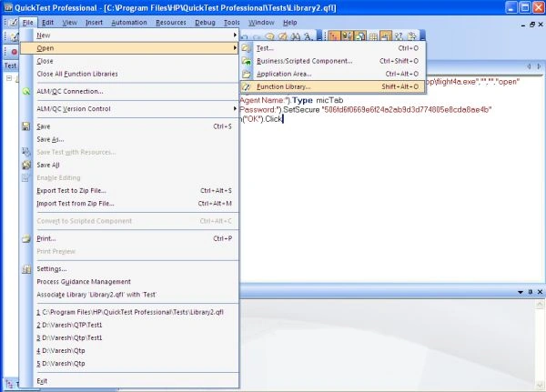Open the toolbar options dropdown at toolbar end
Viewport: 546px width, 392px height.
[x=422, y=35]
